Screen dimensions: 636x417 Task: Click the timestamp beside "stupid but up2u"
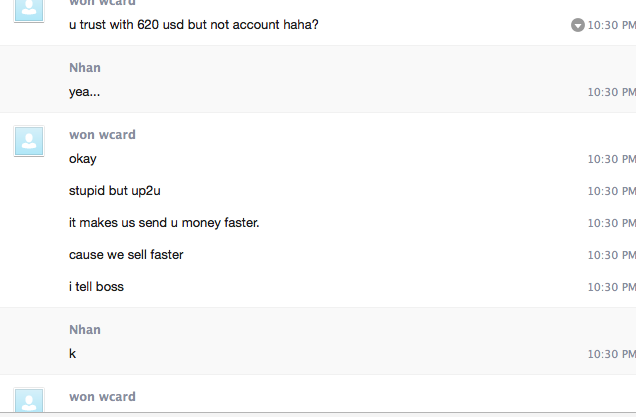click(611, 191)
